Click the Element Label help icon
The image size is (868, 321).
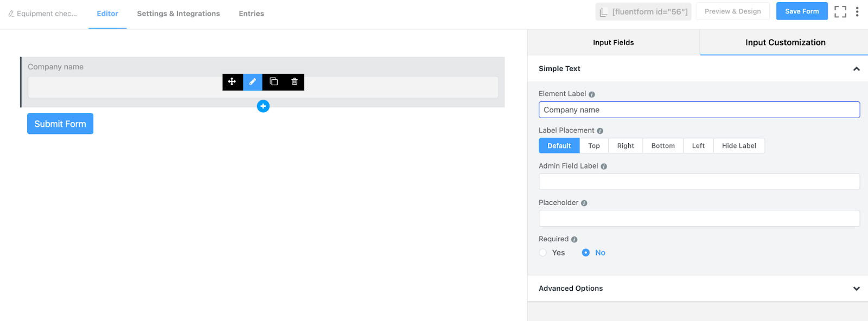point(592,94)
